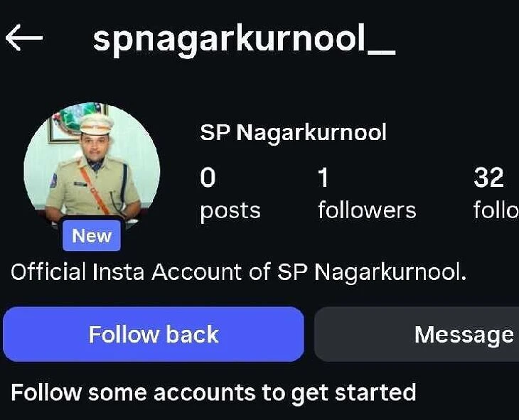
Task: Tap the word Official in the bio
Action: tap(48, 271)
